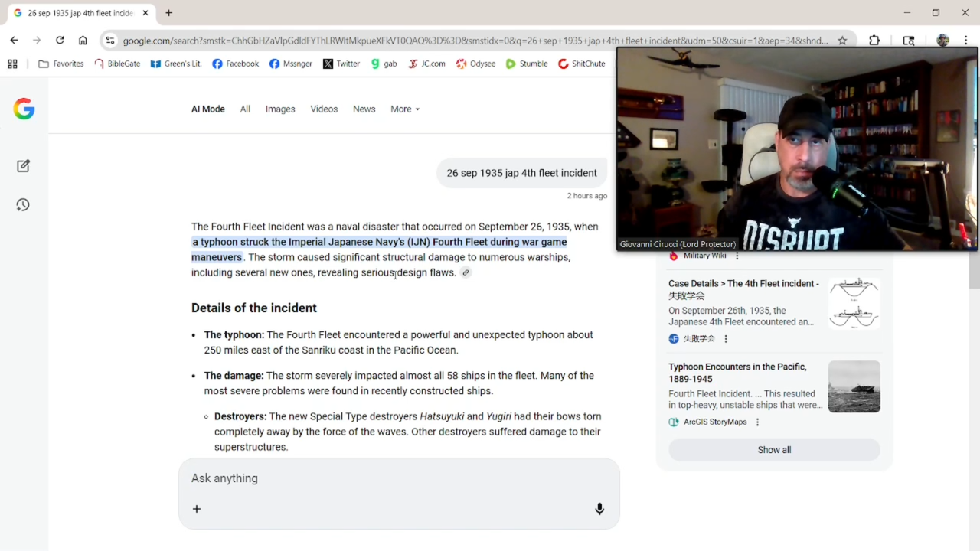Click the plus attachment icon in Ask box

click(197, 509)
